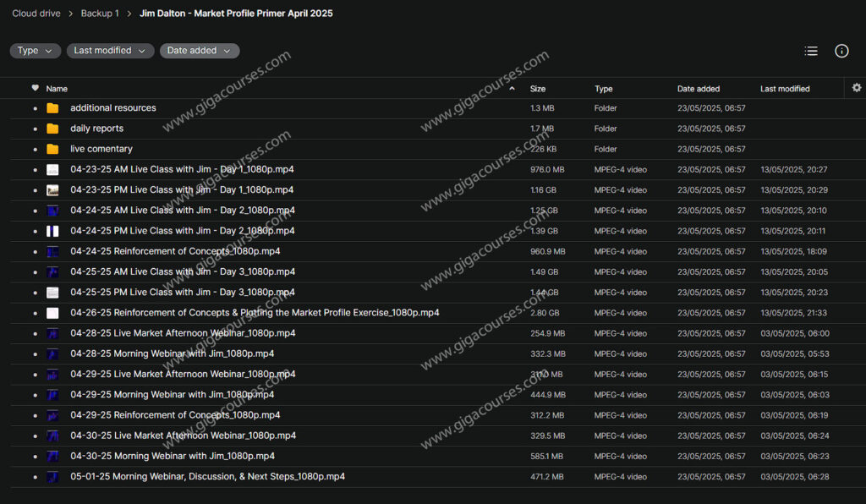866x504 pixels.
Task: Expand the Date added filter dropdown
Action: [199, 51]
